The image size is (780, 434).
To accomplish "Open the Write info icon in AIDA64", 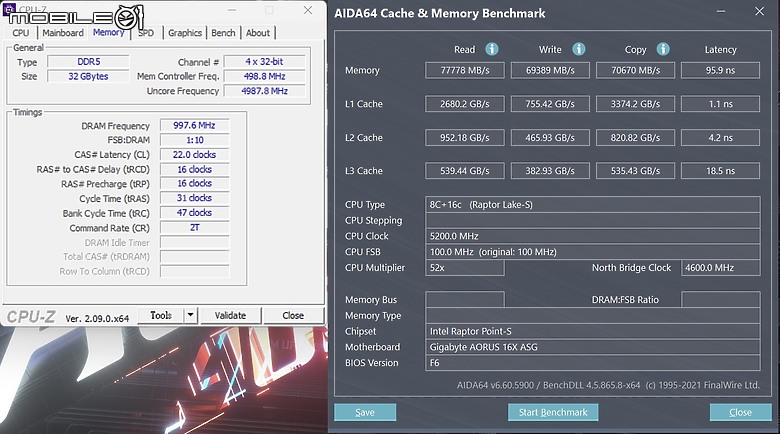I will pyautogui.click(x=578, y=49).
